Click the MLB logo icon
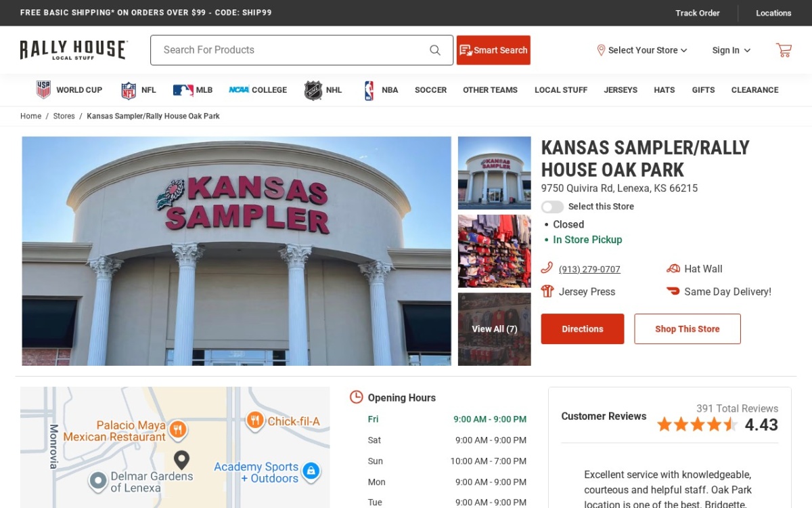This screenshot has width=812, height=508. pos(183,90)
